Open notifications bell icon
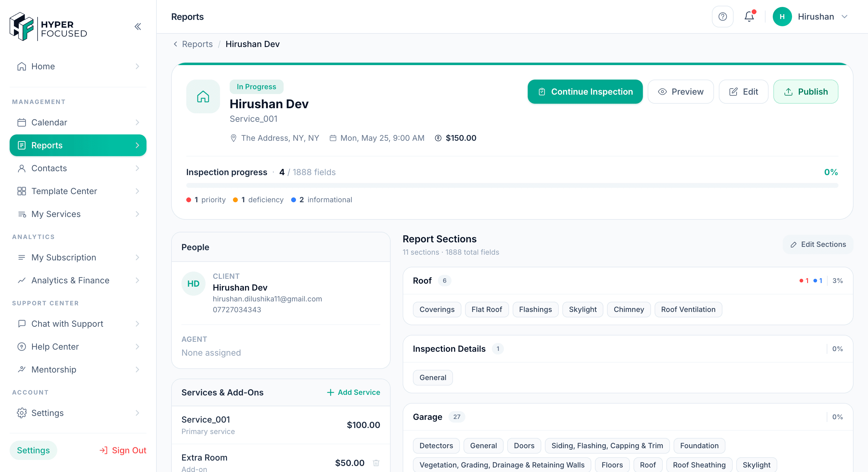This screenshot has height=472, width=868. pyautogui.click(x=749, y=17)
